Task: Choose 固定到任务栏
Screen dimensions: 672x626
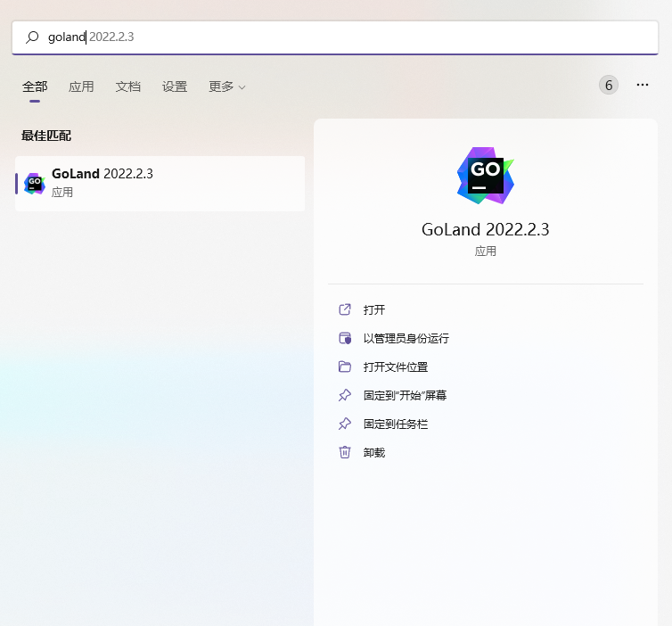Action: tap(395, 424)
